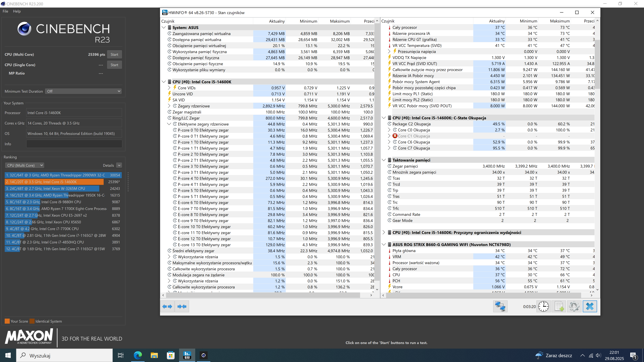Viewport: 644px width, 362px height.
Task: Open the CPU (Multi Core) ranking dropdown
Action: pyautogui.click(x=24, y=165)
